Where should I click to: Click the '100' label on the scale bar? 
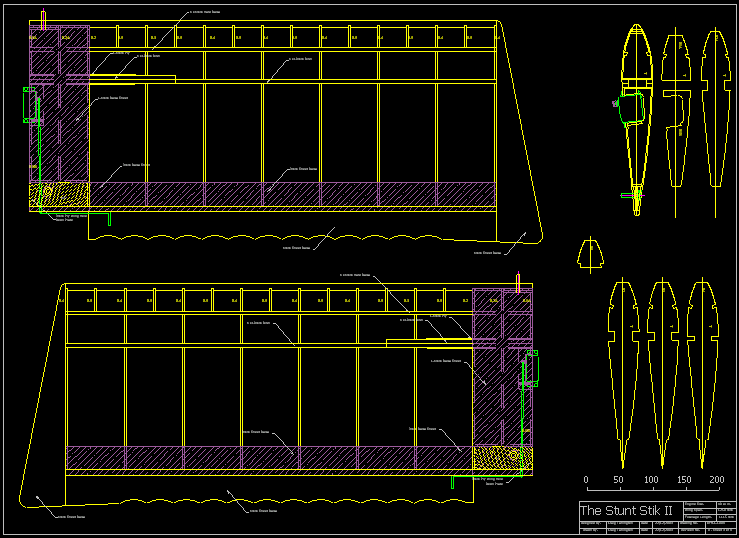point(652,480)
